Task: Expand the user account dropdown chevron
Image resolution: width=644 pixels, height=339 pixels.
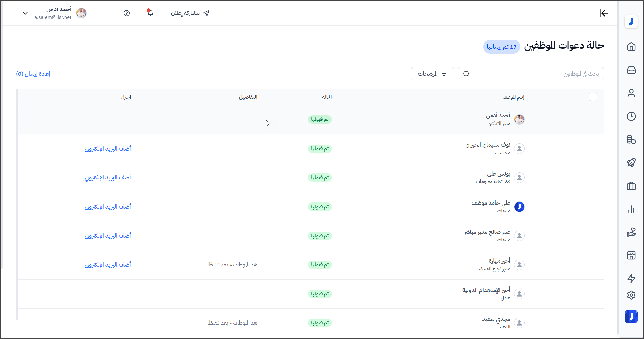Action: 25,13
